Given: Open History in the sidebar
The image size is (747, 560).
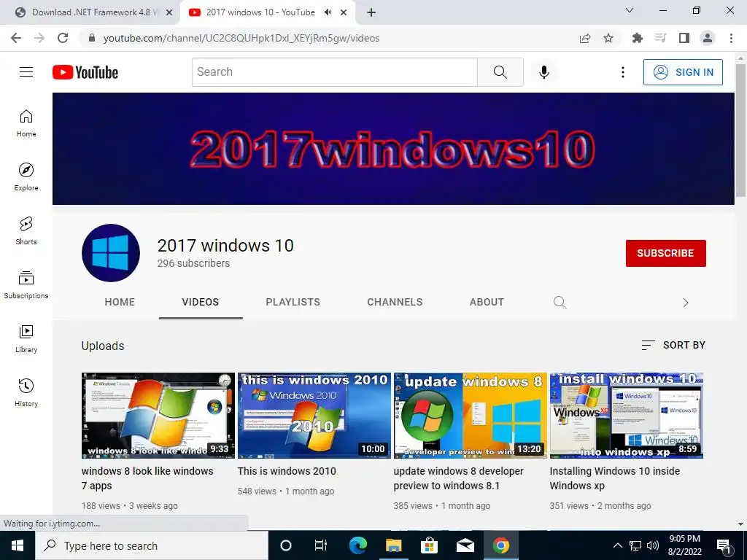Looking at the screenshot, I should coord(26,392).
